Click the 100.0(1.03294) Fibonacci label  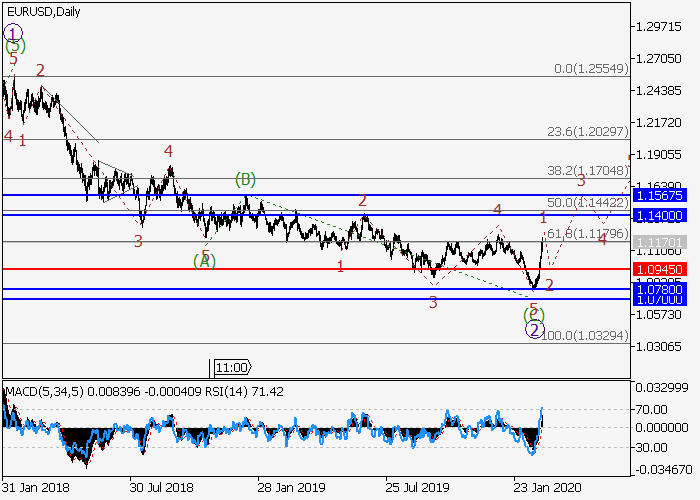[x=585, y=336]
